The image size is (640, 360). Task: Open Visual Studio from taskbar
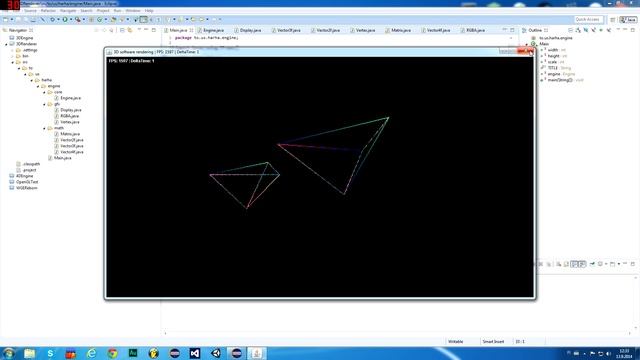[x=195, y=353]
